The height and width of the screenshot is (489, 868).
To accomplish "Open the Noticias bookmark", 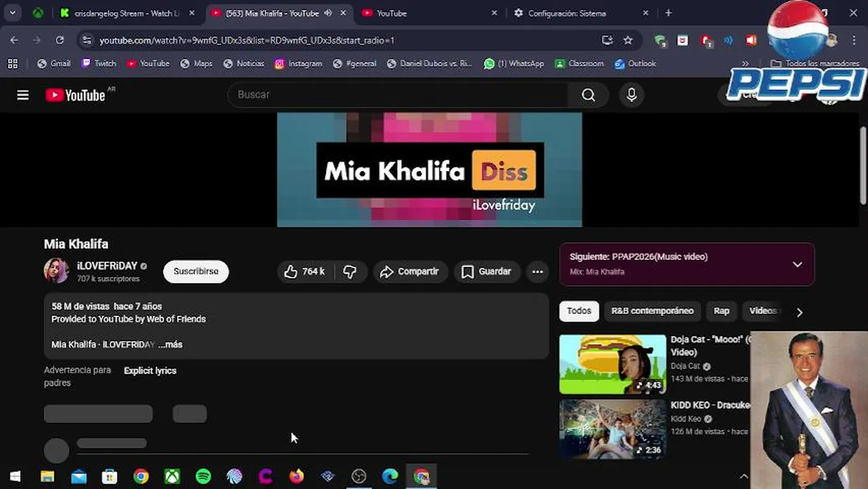I will click(244, 63).
